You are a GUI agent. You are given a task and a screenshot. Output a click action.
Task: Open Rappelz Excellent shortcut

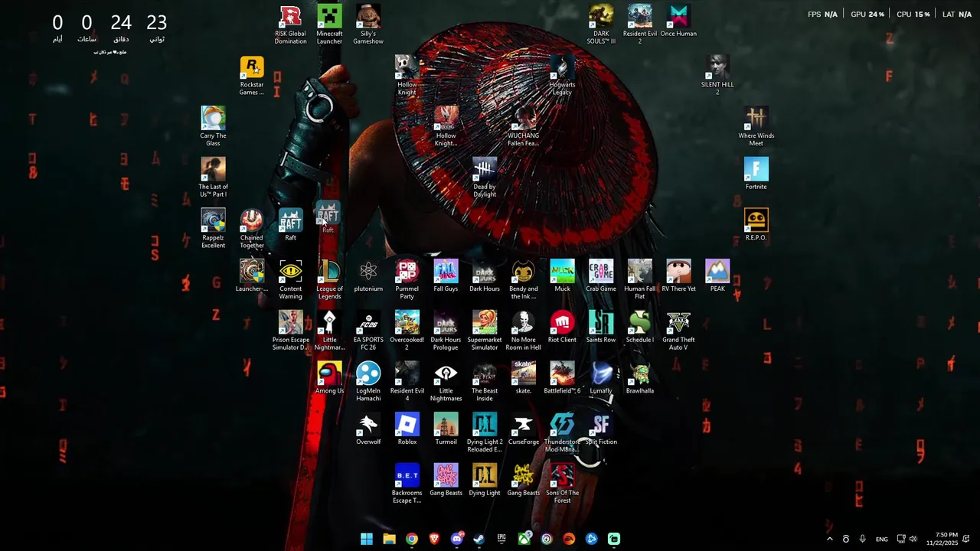[x=213, y=229]
